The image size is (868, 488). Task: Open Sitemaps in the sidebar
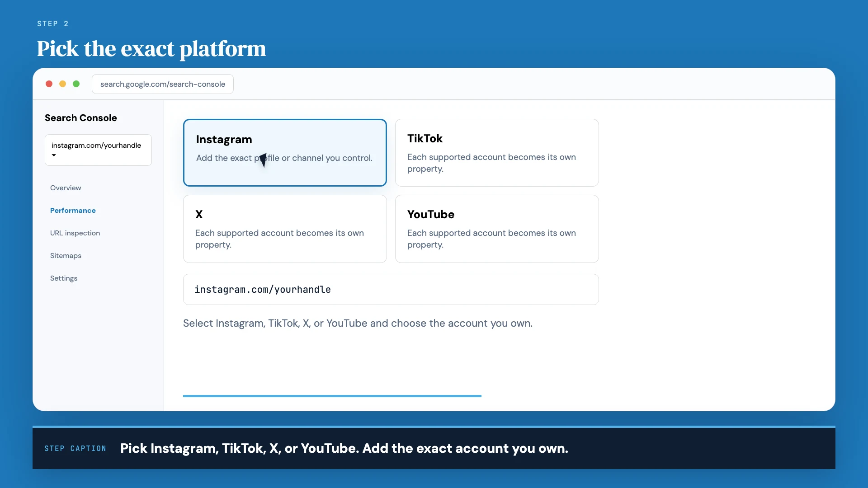(66, 256)
